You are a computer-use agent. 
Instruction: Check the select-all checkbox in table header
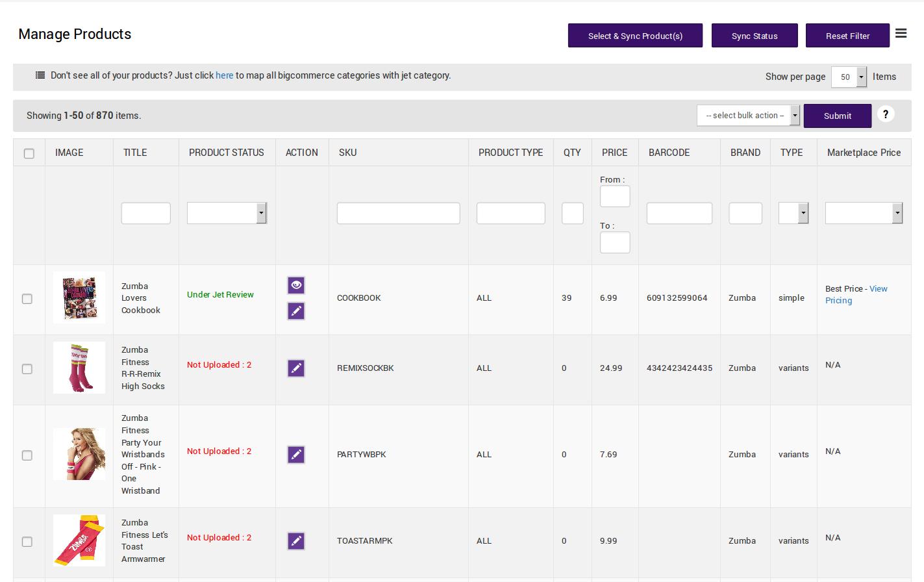(29, 153)
